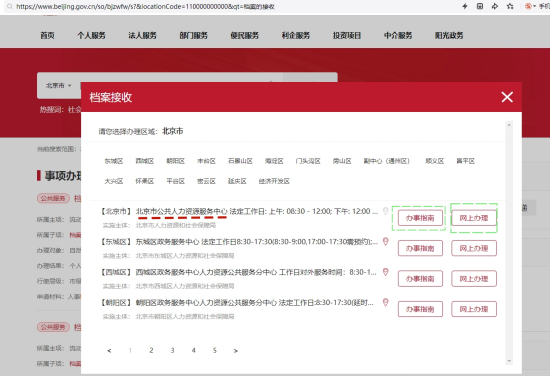Click the share arrow icon in browser toolbar
Screen dimensions: 550x376
click(x=495, y=6)
